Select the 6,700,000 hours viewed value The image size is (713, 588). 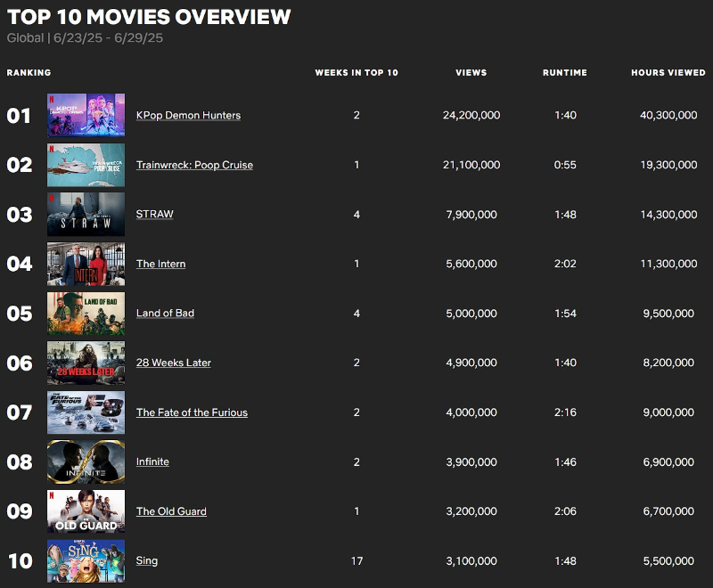point(668,511)
